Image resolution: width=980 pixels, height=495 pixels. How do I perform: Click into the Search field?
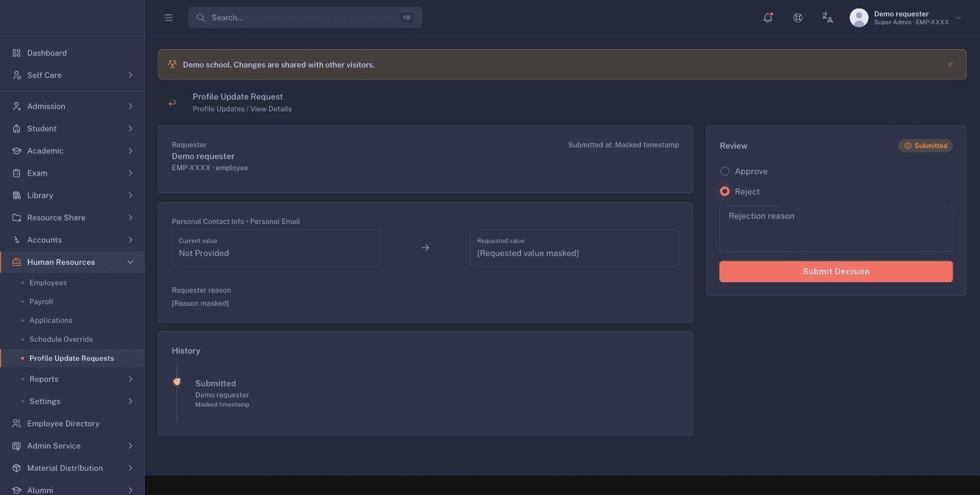305,18
